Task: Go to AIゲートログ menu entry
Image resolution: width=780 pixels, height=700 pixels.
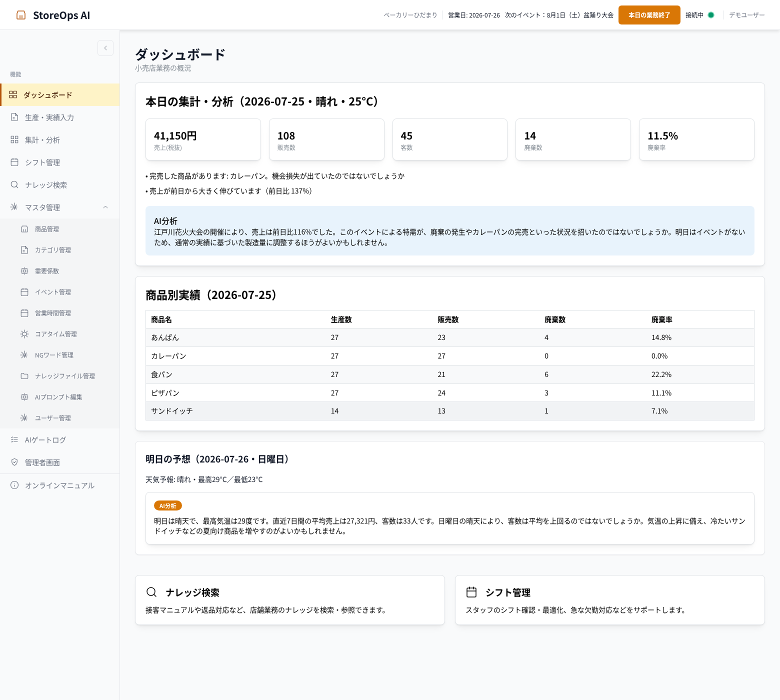Action: [x=60, y=440]
